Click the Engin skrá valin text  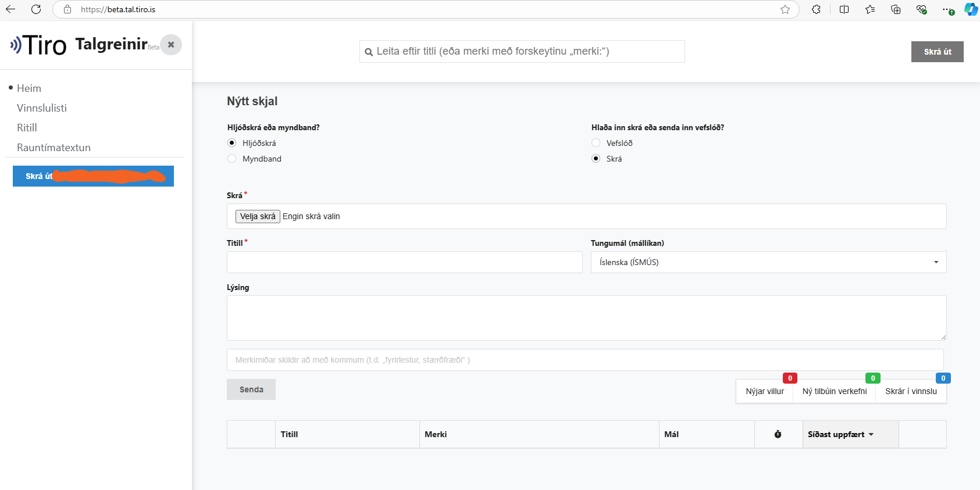coord(311,216)
